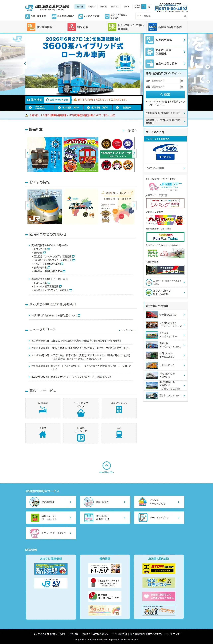Image resolution: width=213 pixels, height=644 pixels.
Task: Switch language to 한국어
Action: 126,7
